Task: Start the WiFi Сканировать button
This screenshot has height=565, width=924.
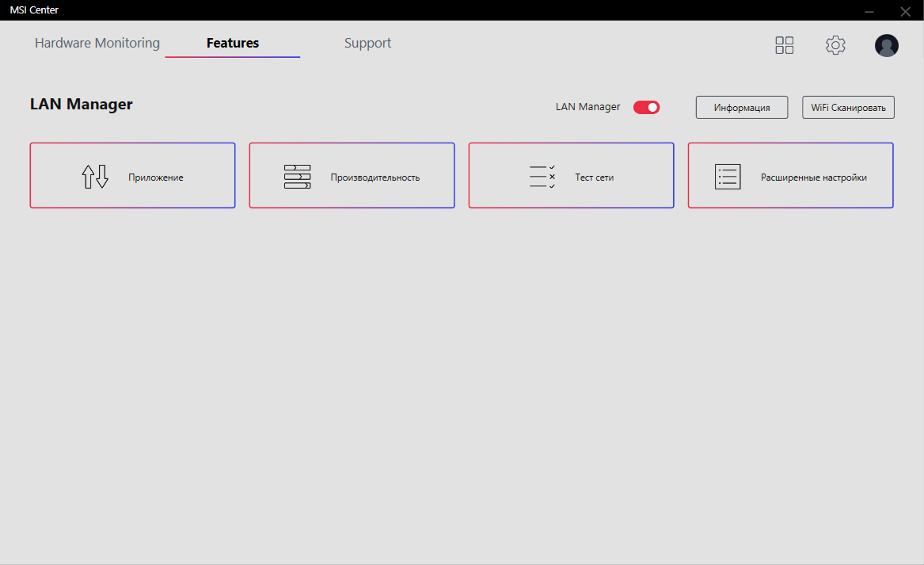Action: coord(848,107)
